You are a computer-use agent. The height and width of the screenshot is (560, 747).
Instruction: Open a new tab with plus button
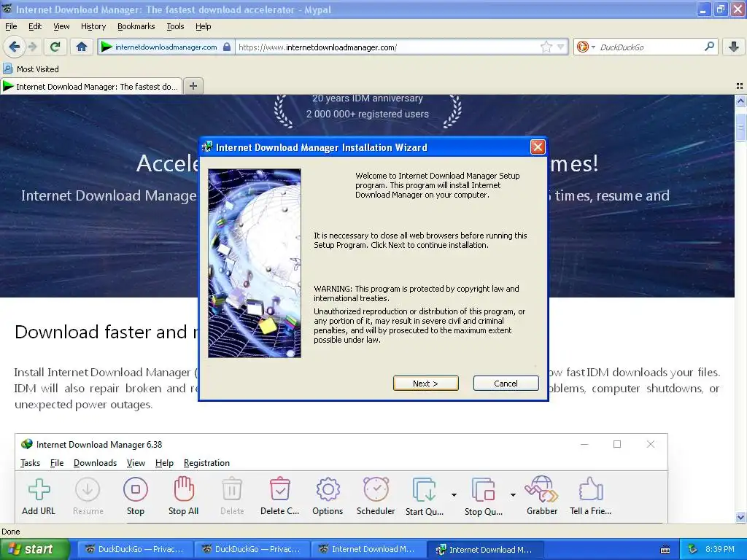click(x=193, y=86)
